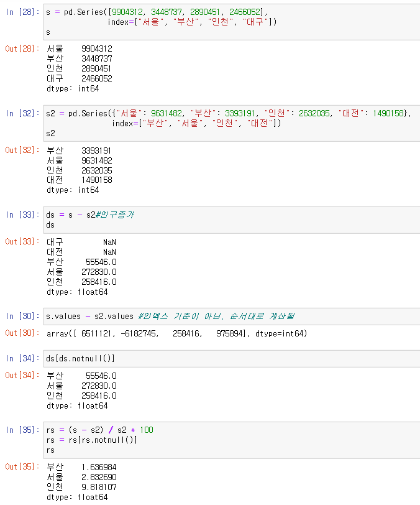Click the array output value 6511121

(96, 333)
